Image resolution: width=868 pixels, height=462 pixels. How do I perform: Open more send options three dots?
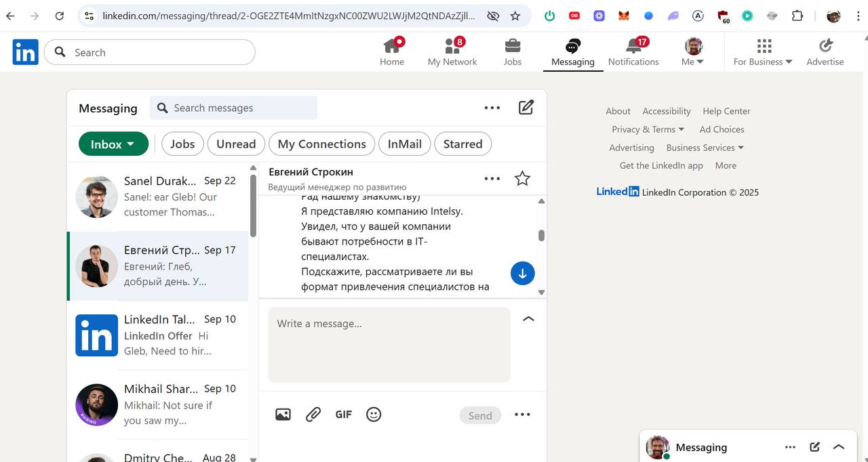click(522, 415)
